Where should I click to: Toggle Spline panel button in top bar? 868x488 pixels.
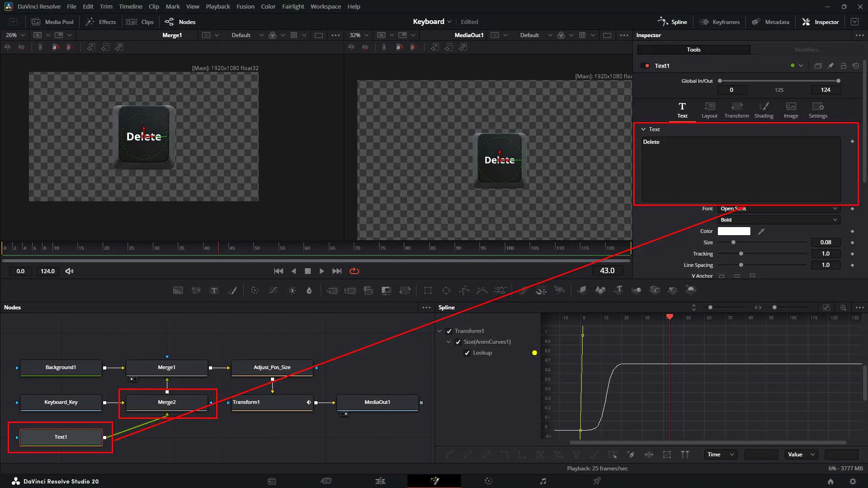coord(672,22)
